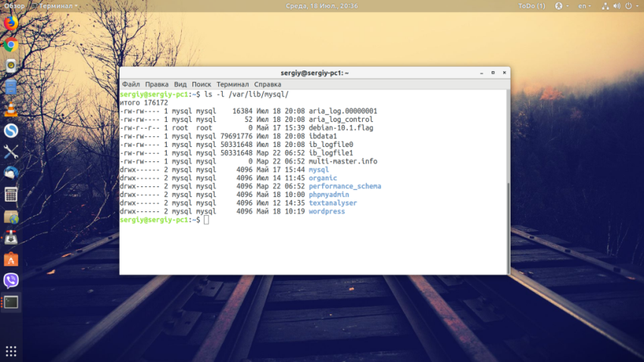The height and width of the screenshot is (362, 644).
Task: Open the Правка menu in terminal
Action: pos(156,84)
